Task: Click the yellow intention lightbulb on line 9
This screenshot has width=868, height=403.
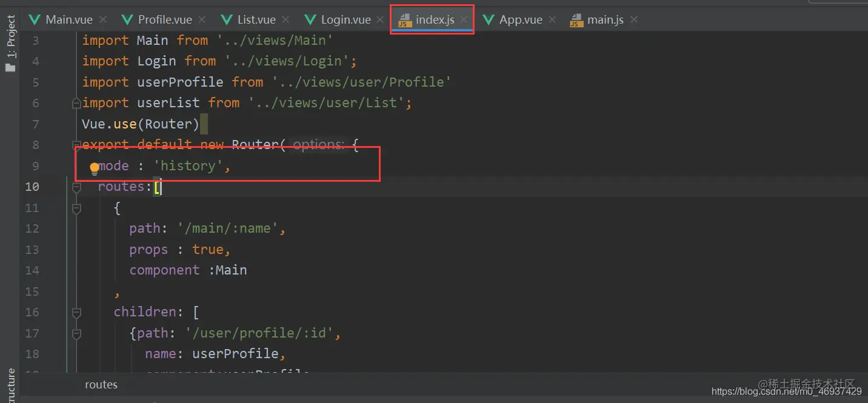Action: tap(95, 168)
